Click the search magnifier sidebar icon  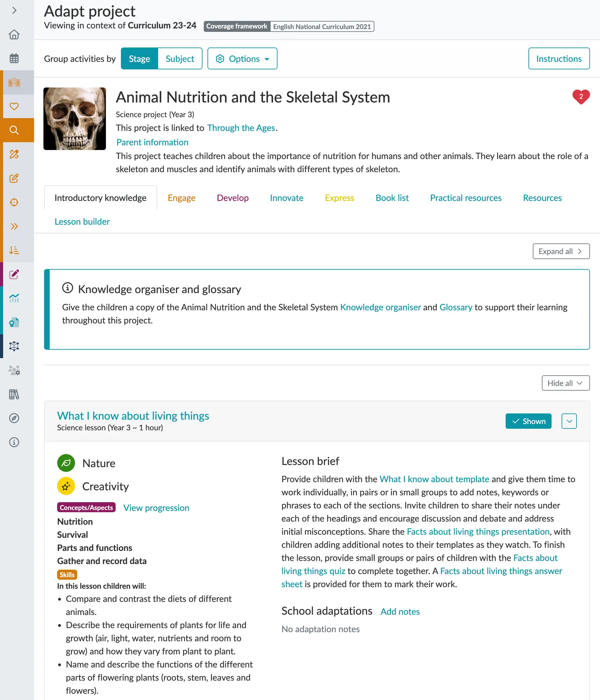[x=14, y=130]
